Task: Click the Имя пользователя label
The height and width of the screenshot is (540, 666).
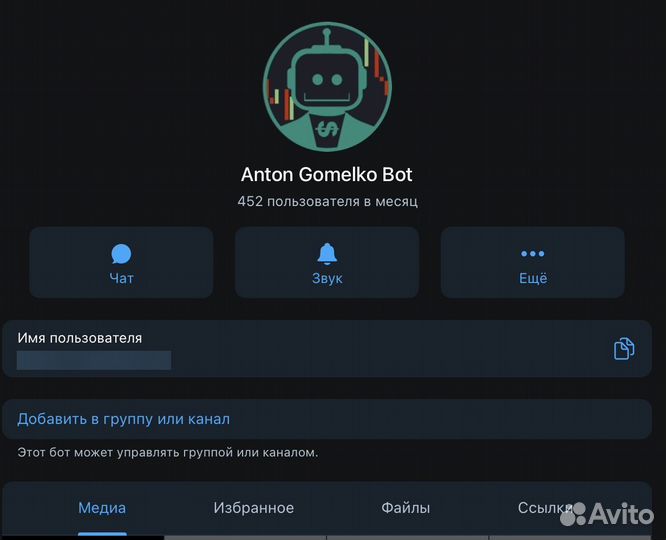Action: click(80, 338)
